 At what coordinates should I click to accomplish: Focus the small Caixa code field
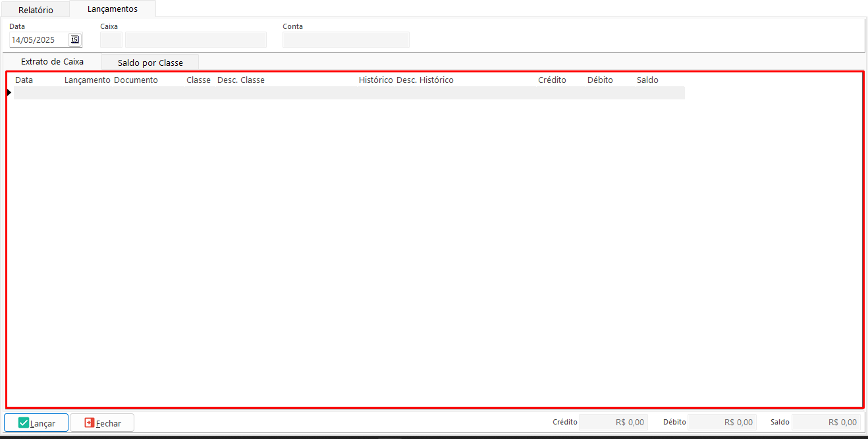[111, 40]
